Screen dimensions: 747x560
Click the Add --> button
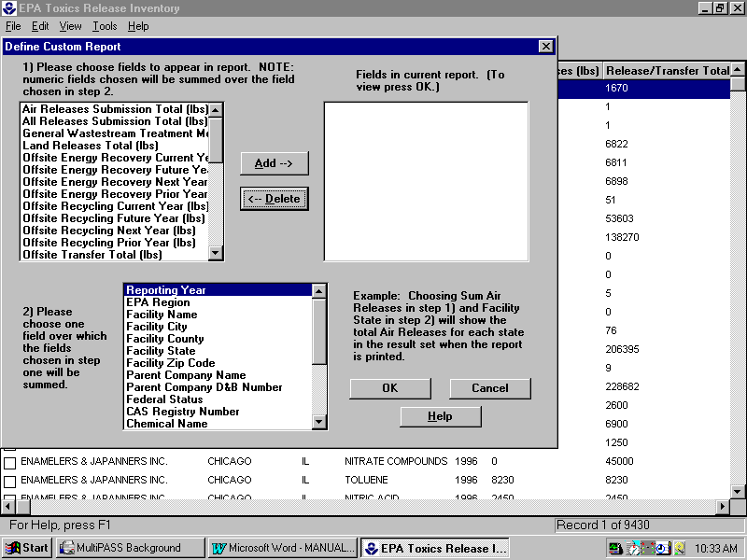(274, 163)
